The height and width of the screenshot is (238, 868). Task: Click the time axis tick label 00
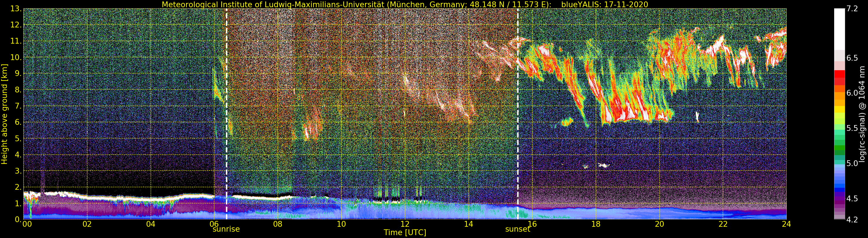click(x=27, y=224)
